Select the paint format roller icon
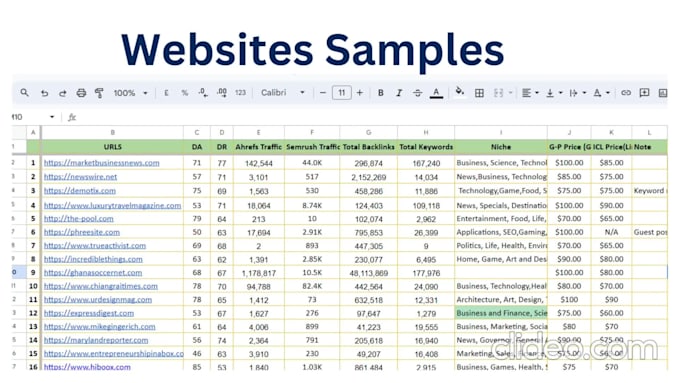 99,93
